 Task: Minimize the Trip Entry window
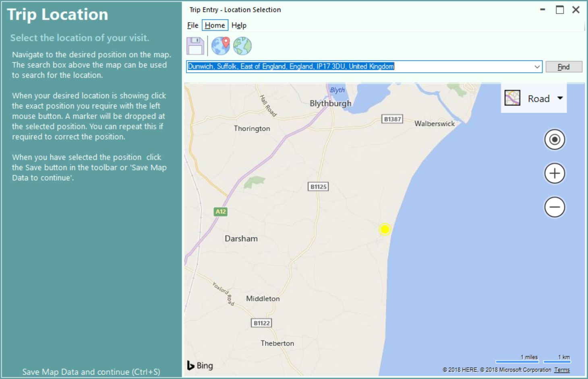pyautogui.click(x=543, y=10)
